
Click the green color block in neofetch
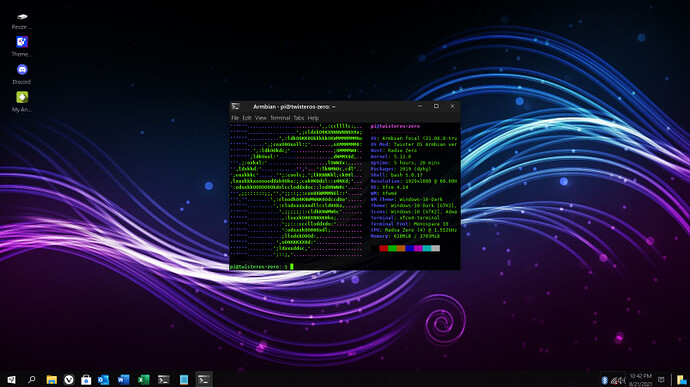(392, 248)
